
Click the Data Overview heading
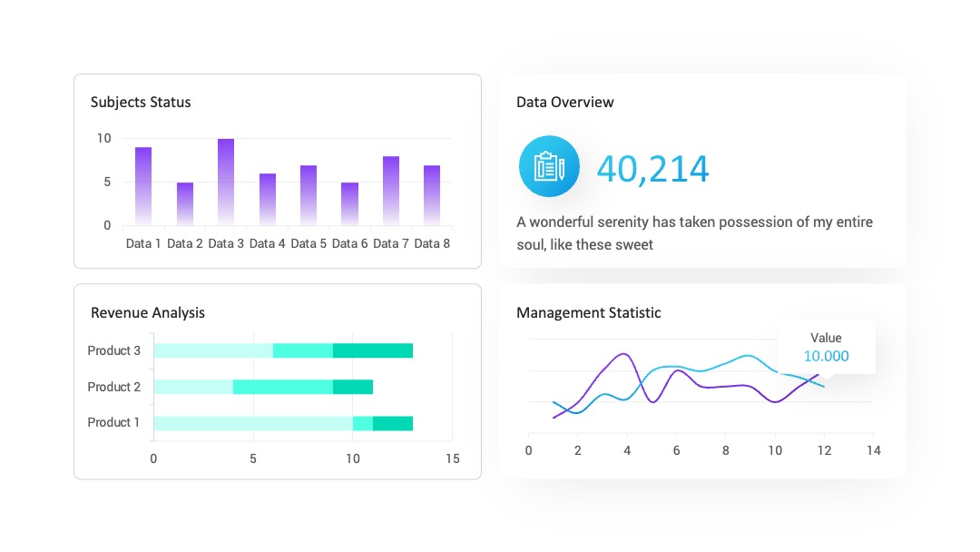point(565,102)
